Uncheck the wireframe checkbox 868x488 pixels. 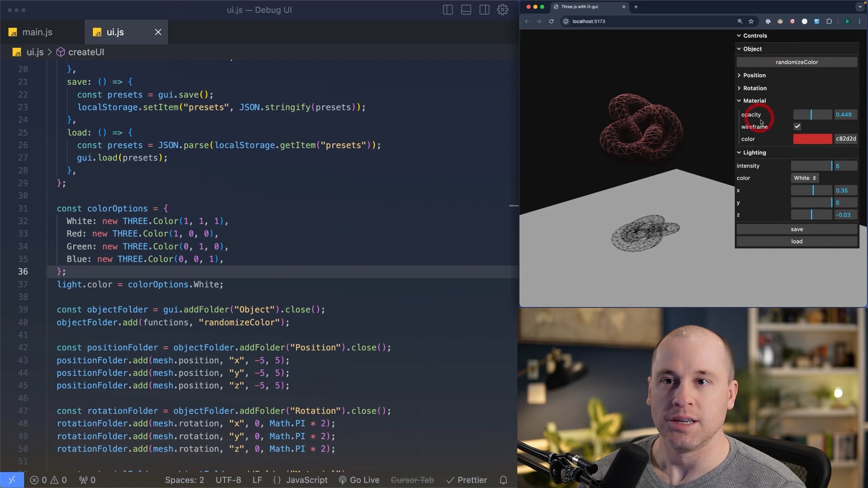point(797,127)
